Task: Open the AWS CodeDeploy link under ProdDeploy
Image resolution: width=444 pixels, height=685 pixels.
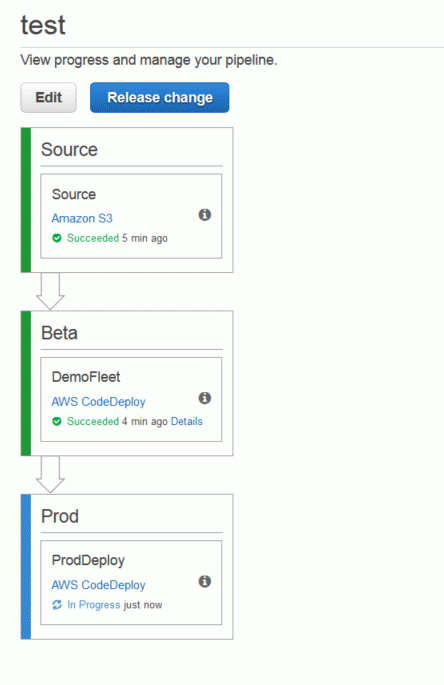Action: pyautogui.click(x=98, y=585)
